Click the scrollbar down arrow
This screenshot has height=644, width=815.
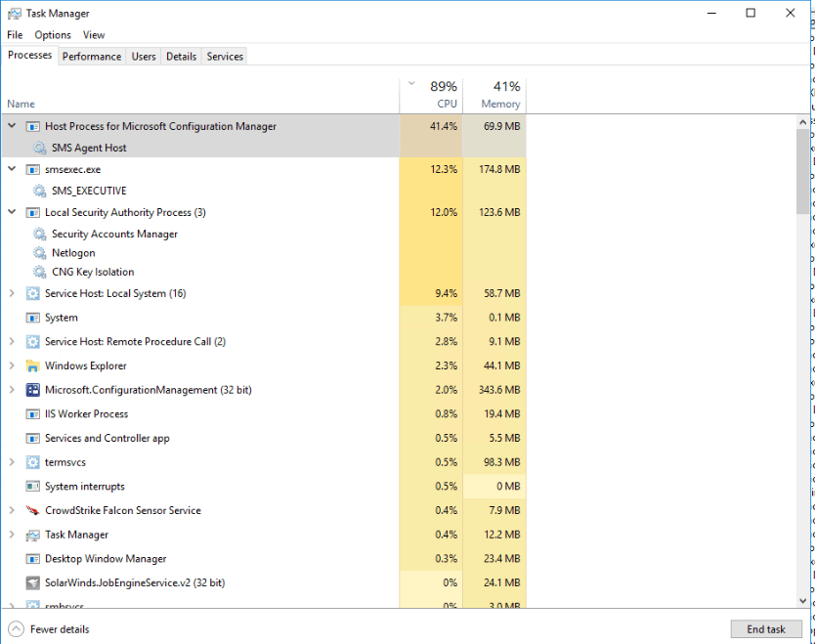[803, 601]
